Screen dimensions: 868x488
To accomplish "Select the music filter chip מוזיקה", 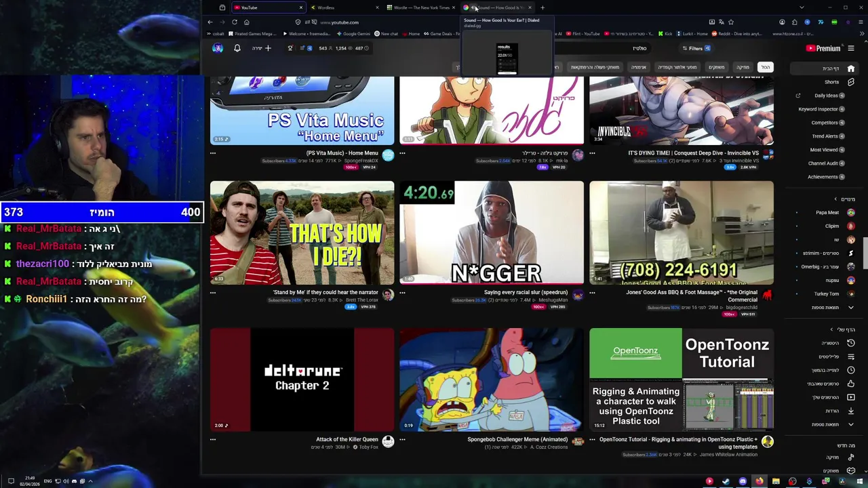I will [x=743, y=67].
